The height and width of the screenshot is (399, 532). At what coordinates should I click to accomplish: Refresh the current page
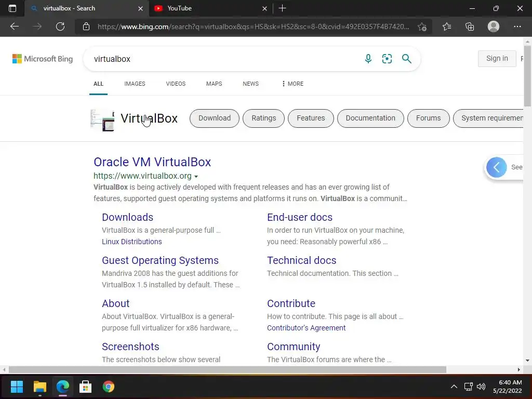[60, 26]
